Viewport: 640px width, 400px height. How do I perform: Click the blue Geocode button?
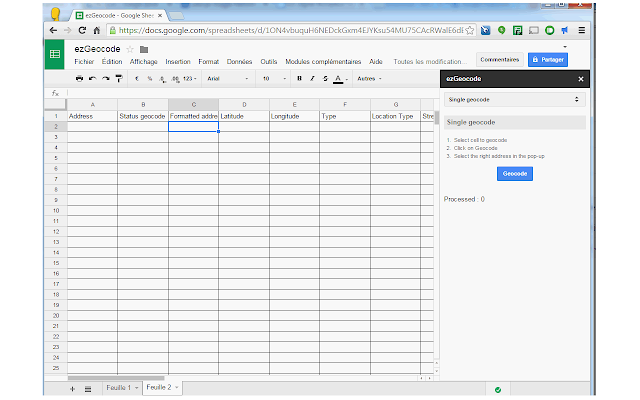click(515, 174)
